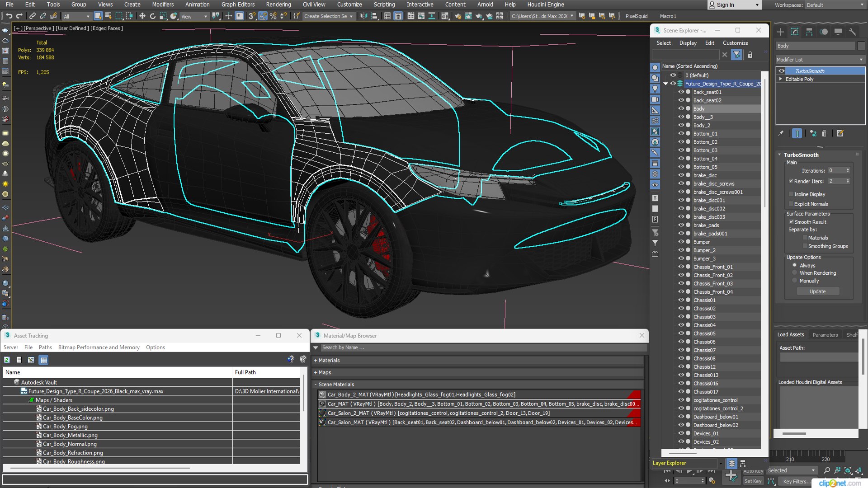
Task: Toggle Show End Result icon
Action: coord(797,133)
